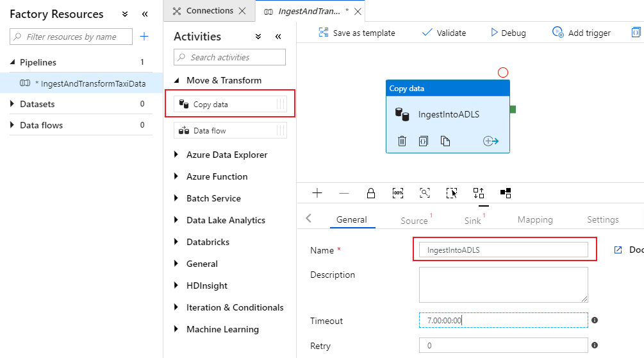Expand all Factory Resources with double chevron down
The width and height of the screenshot is (644, 358).
coord(125,14)
